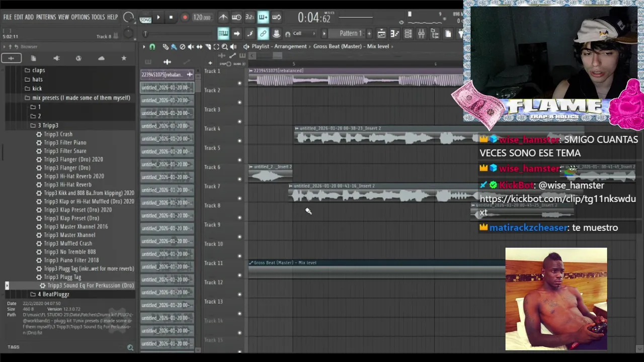Image resolution: width=644 pixels, height=362 pixels.
Task: Switch Browser to plugin database speaker tab
Action: coord(56,58)
